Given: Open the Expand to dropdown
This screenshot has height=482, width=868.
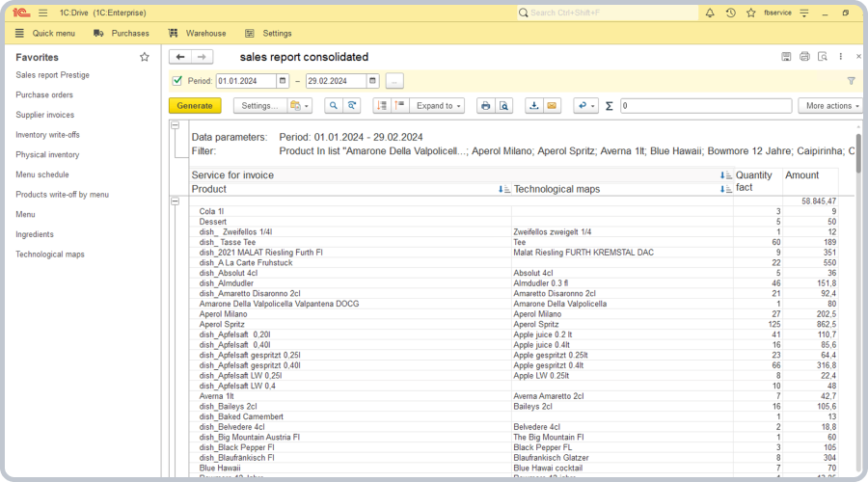Looking at the screenshot, I should click(437, 106).
